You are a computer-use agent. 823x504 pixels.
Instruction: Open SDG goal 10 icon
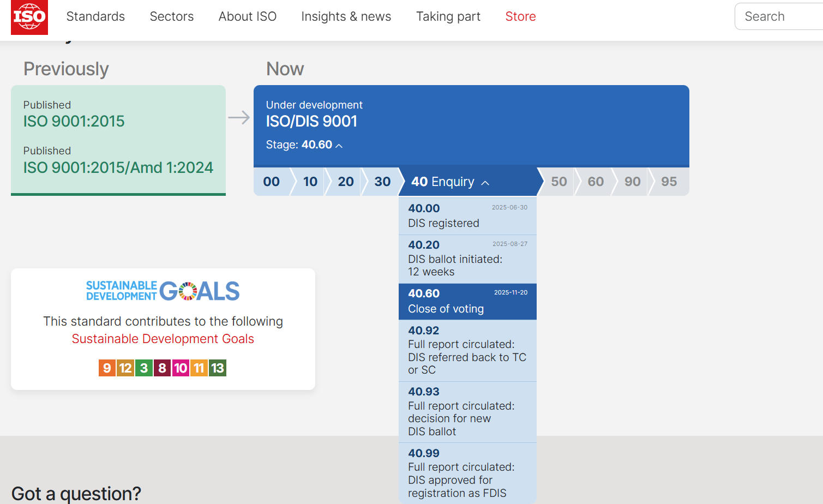click(181, 368)
